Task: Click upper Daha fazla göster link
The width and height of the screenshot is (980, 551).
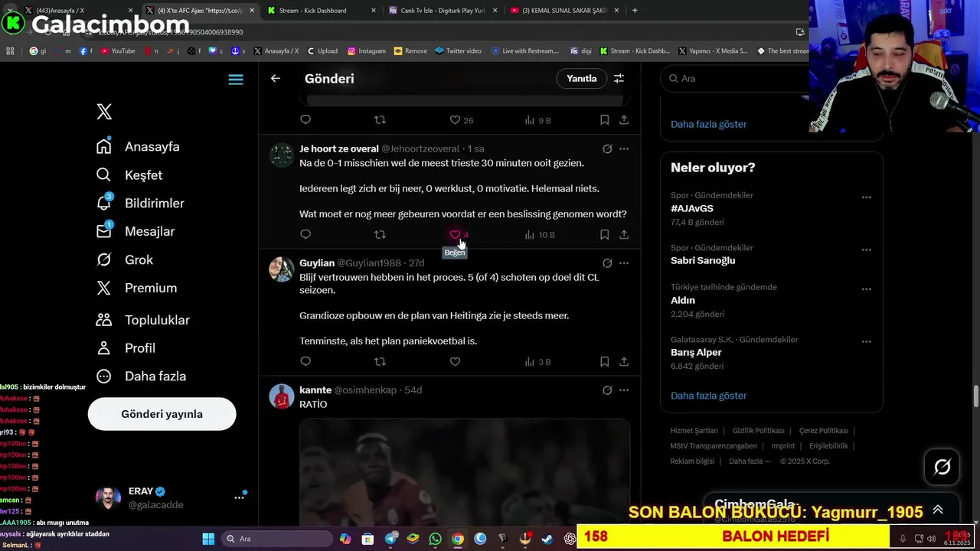Action: point(708,124)
